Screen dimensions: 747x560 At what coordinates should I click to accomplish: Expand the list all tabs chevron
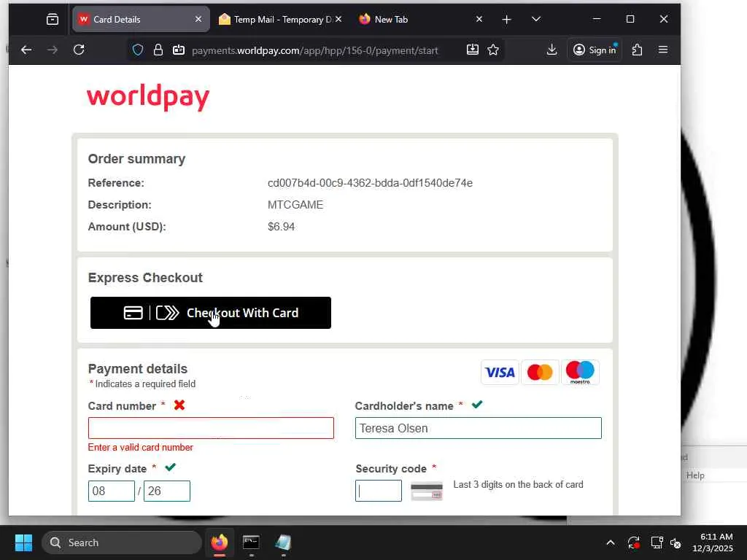click(x=536, y=20)
